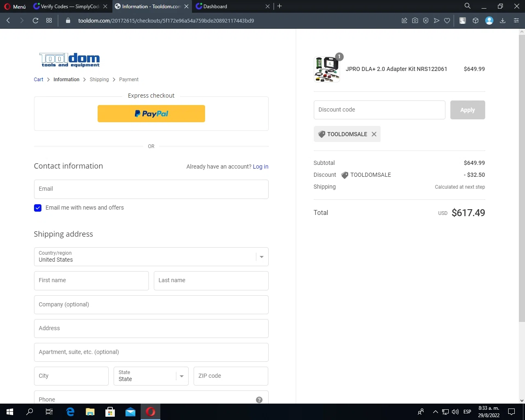Click the ESP language indicator
Image resolution: width=525 pixels, height=420 pixels.
coord(467,412)
